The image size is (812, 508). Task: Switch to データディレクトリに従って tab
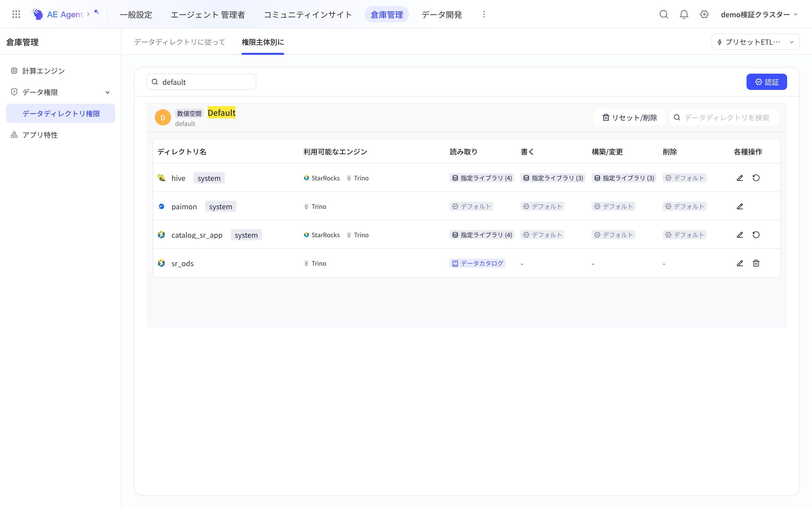180,42
